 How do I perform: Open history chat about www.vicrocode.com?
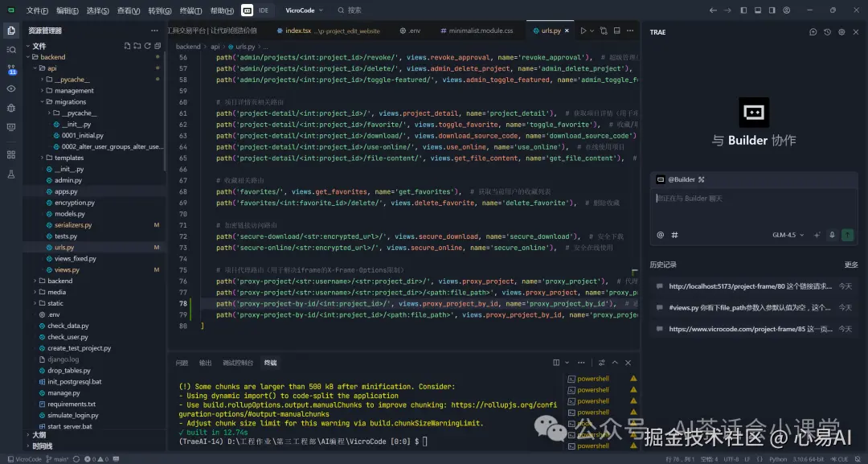pyautogui.click(x=754, y=329)
